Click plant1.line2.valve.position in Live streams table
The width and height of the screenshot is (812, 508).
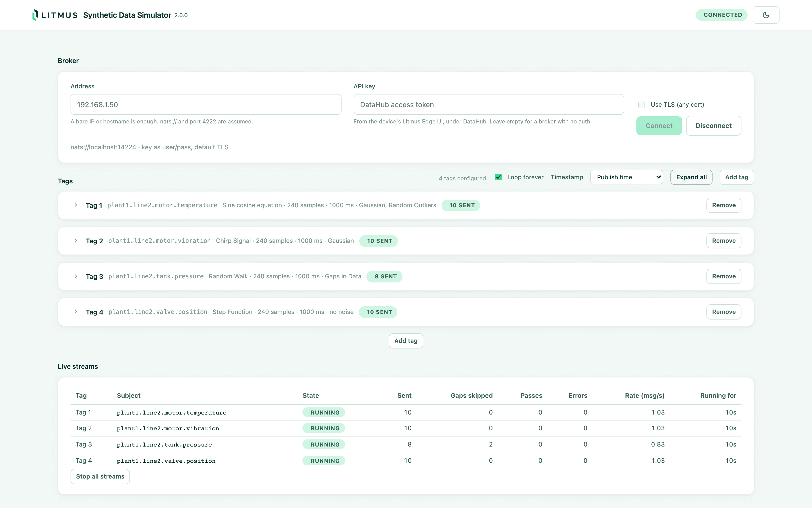166,461
